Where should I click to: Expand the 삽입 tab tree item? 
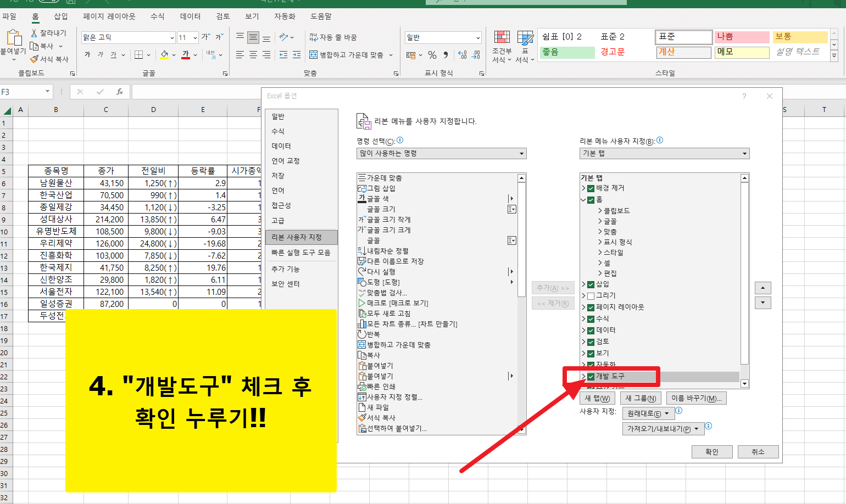point(582,284)
